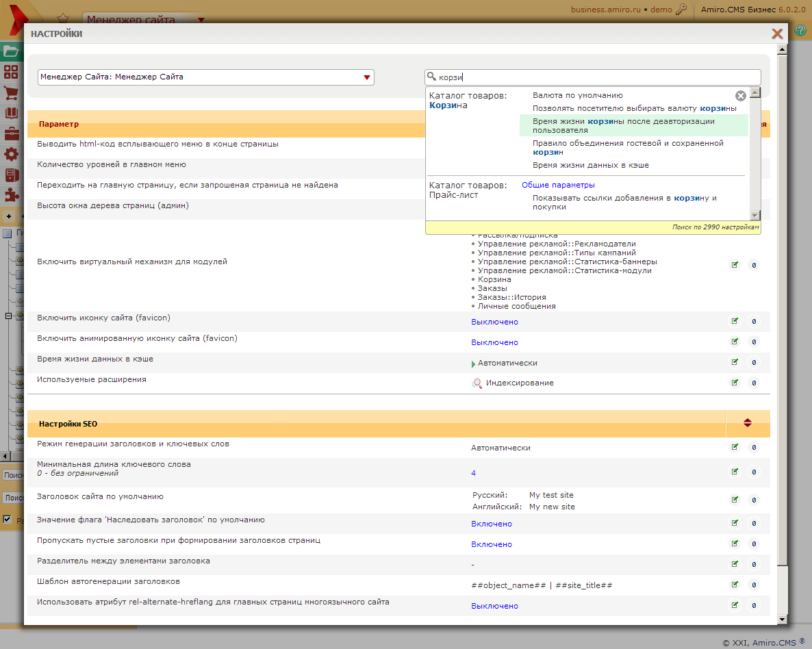Open the gear settings sidebar icon
This screenshot has height=649, width=812.
point(11,155)
